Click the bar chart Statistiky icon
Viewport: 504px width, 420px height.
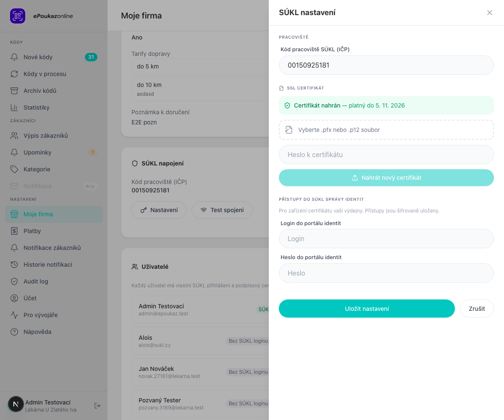(14, 108)
